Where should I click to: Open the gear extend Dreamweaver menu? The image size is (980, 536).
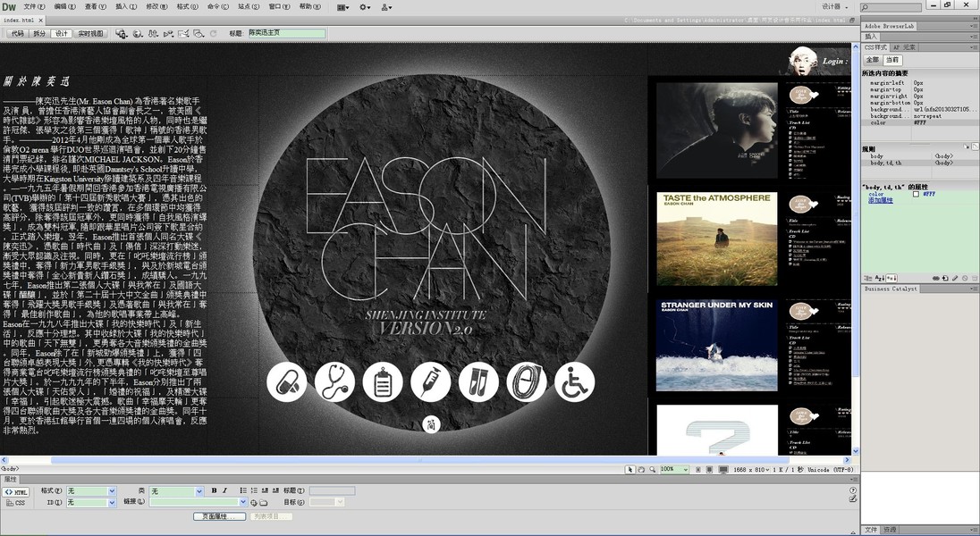(x=365, y=7)
